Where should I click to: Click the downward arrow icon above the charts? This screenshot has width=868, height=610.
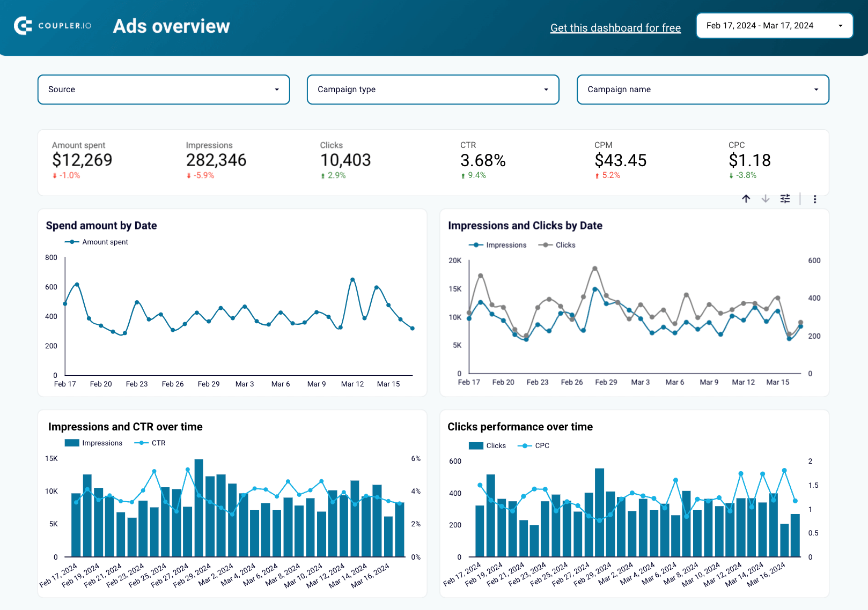(765, 199)
